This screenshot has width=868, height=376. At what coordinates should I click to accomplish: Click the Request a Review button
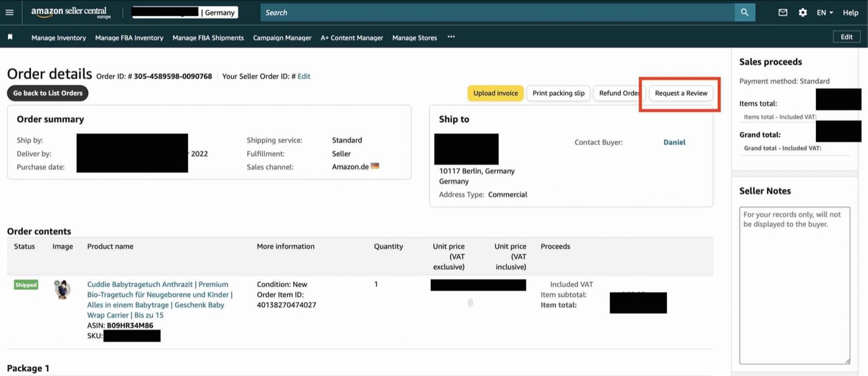tap(681, 93)
